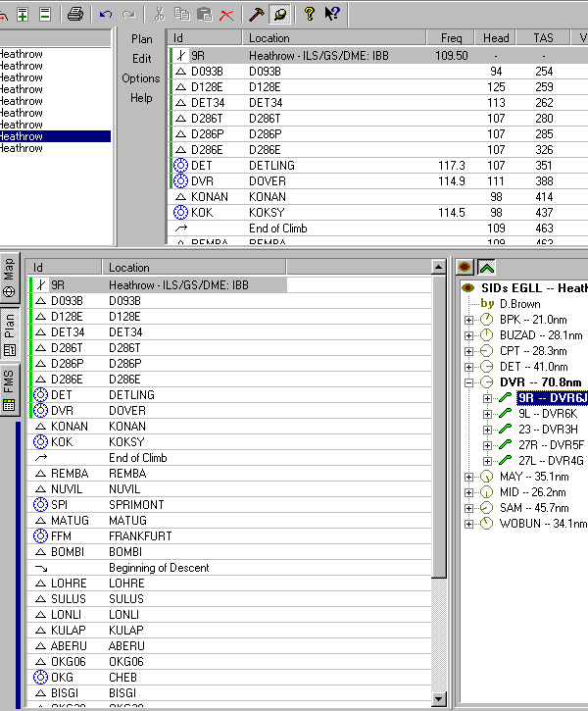The image size is (588, 711).
Task: Expand the 27R -- DVR5F node
Action: (487, 445)
